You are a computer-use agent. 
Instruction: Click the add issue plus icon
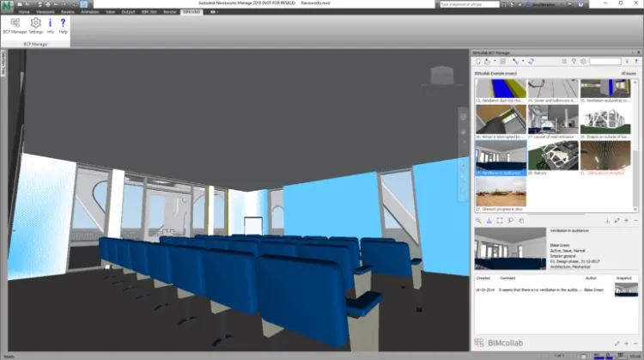[627, 221]
